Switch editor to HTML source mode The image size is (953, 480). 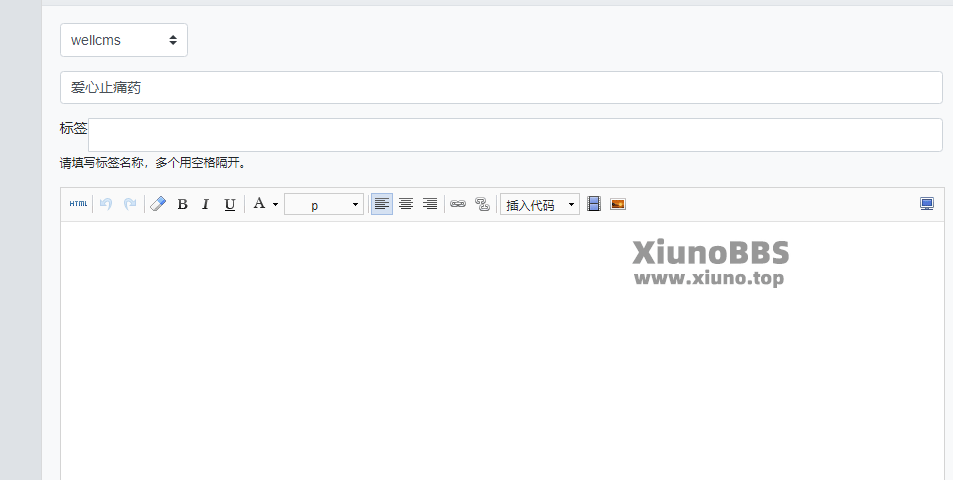click(x=78, y=204)
